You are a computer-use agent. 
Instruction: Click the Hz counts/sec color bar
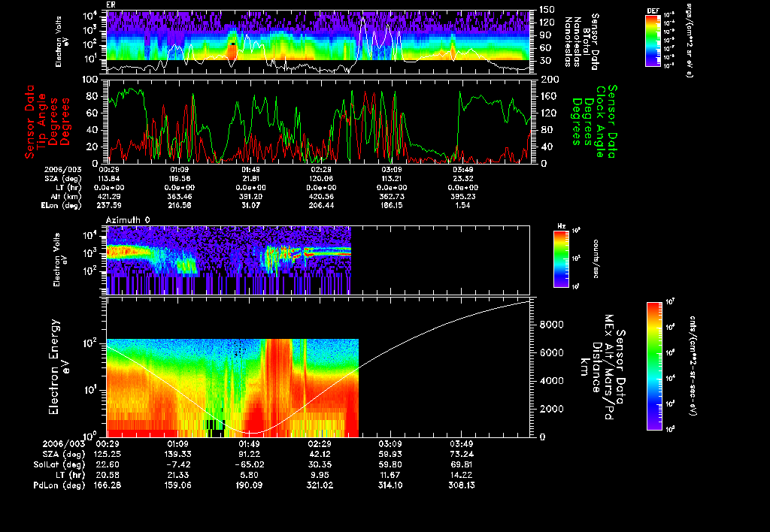561,258
